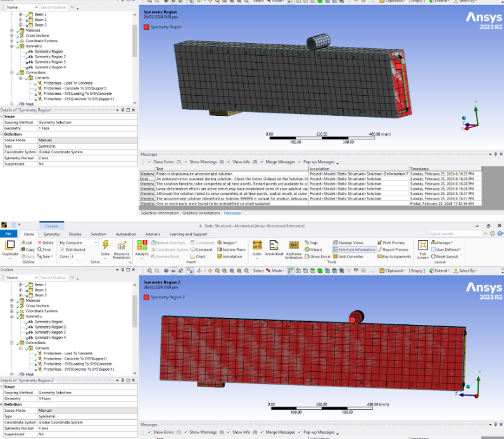Open the Units dropdown
The image size is (504, 439).
coord(257,250)
